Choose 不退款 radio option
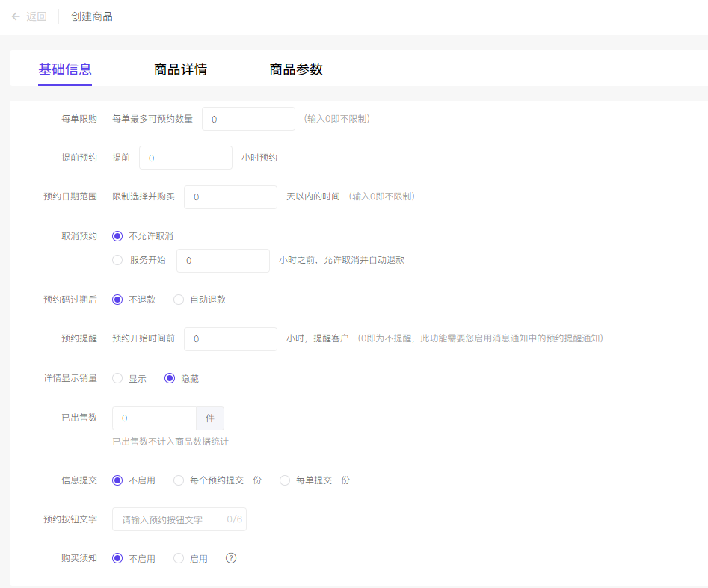 click(x=117, y=300)
